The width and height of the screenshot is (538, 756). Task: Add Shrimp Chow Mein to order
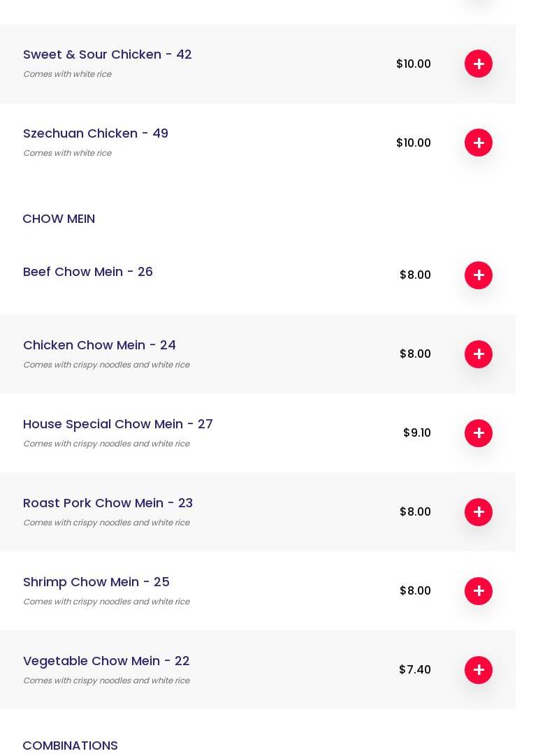(478, 591)
